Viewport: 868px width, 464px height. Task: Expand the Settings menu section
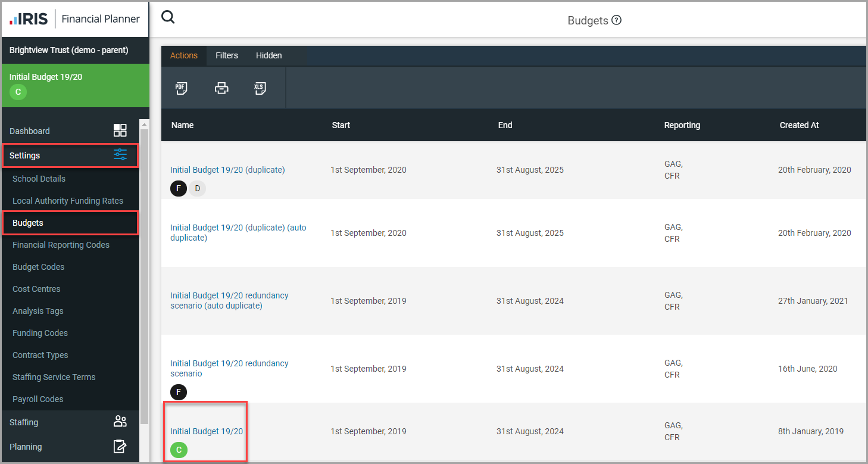(x=70, y=155)
